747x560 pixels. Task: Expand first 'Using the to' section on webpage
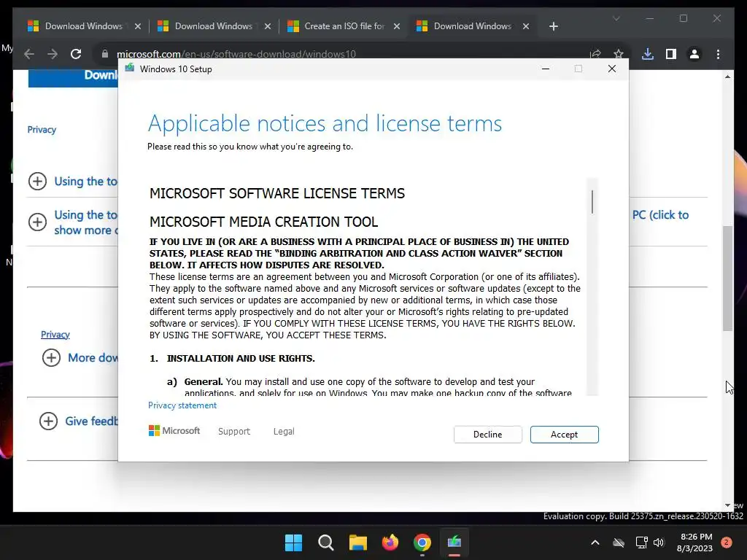(38, 181)
